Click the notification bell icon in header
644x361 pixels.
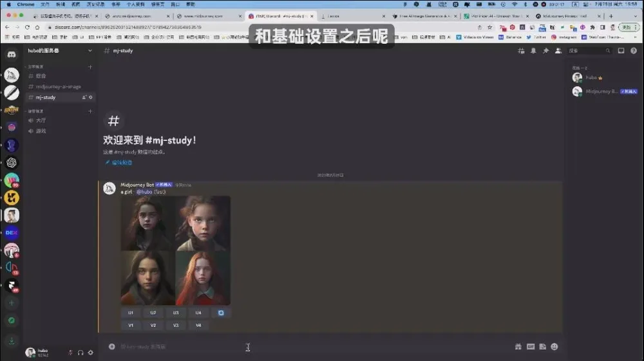tap(533, 51)
